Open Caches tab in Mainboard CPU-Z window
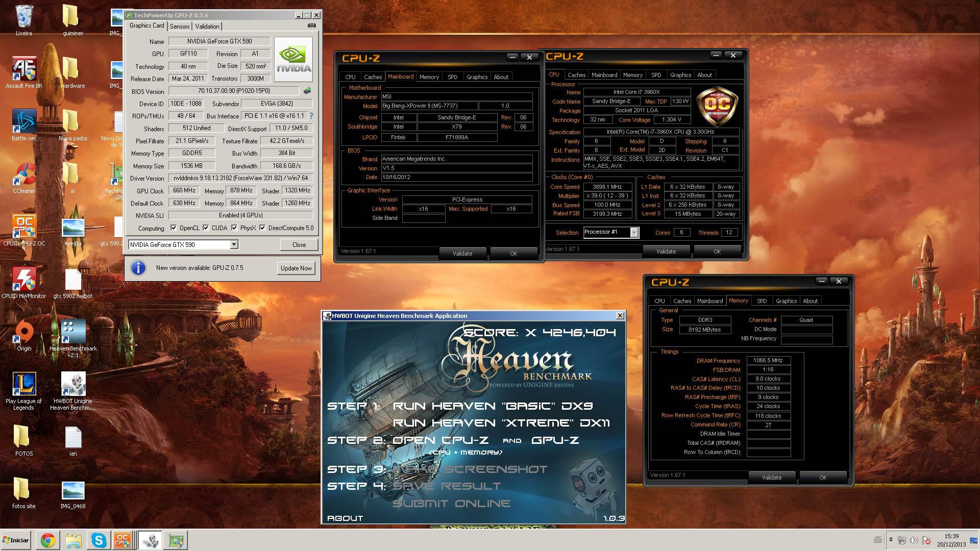Screen dimensions: 980x551 pos(373,77)
